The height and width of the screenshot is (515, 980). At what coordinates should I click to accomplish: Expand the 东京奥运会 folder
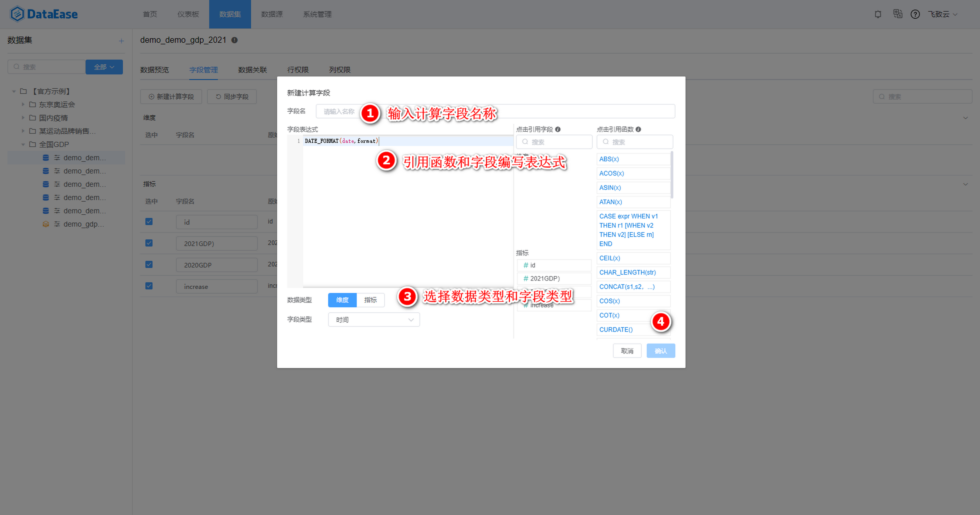[x=23, y=104]
